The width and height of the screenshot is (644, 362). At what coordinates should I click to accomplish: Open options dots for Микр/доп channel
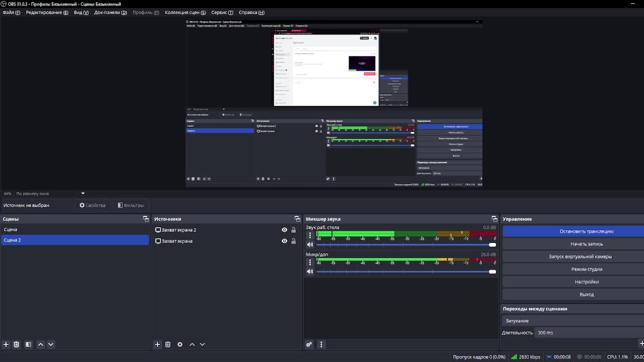(310, 262)
